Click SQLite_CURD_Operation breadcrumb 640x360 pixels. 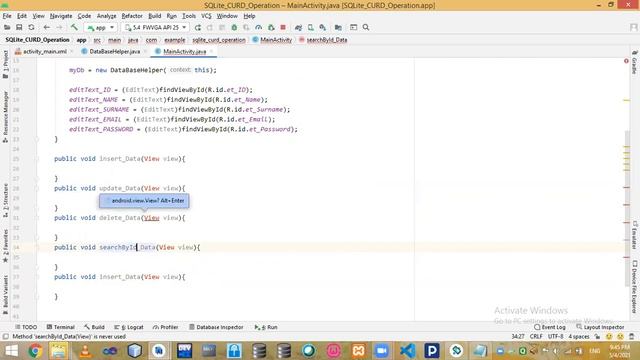(37, 40)
